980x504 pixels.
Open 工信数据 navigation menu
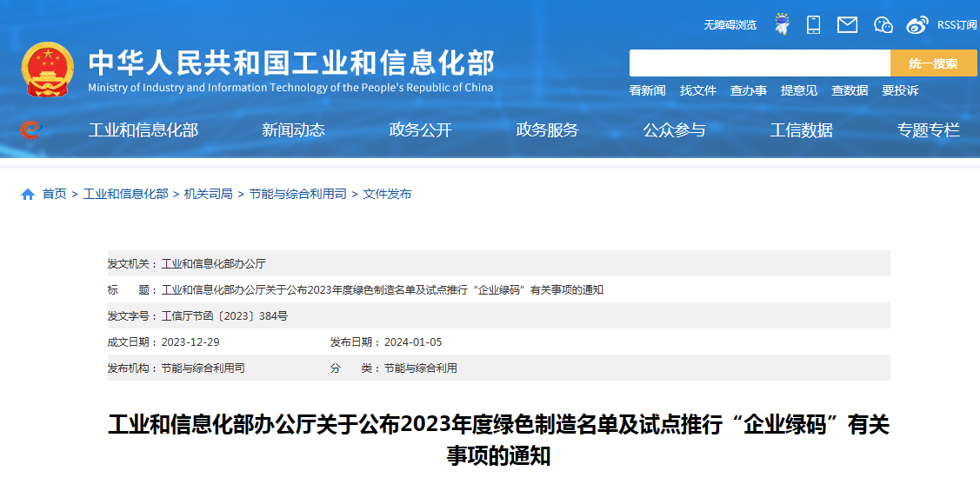tap(801, 129)
